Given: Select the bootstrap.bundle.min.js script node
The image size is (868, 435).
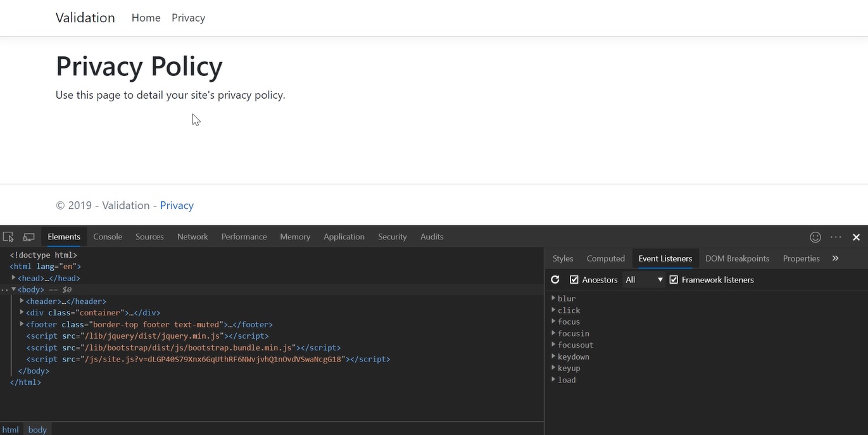Looking at the screenshot, I should click(184, 348).
